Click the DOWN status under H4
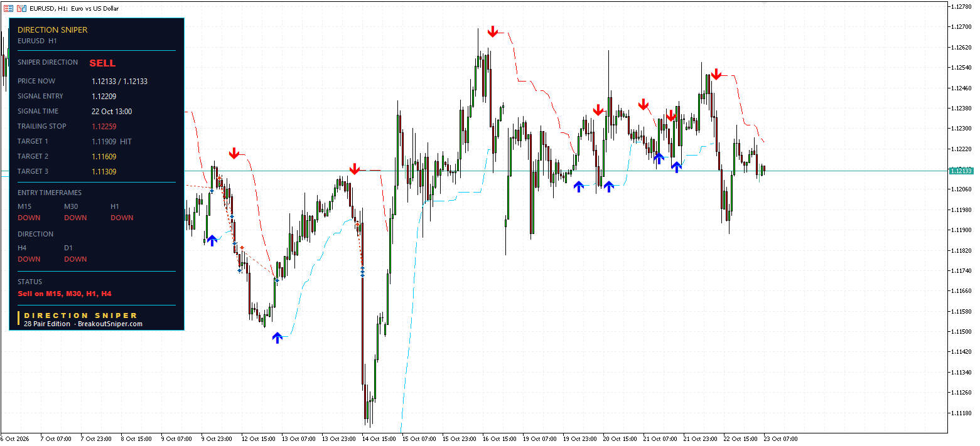Image resolution: width=980 pixels, height=446 pixels. [x=29, y=260]
